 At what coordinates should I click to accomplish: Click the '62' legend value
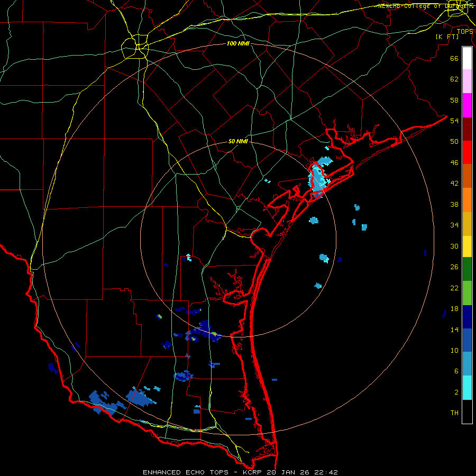(x=454, y=79)
